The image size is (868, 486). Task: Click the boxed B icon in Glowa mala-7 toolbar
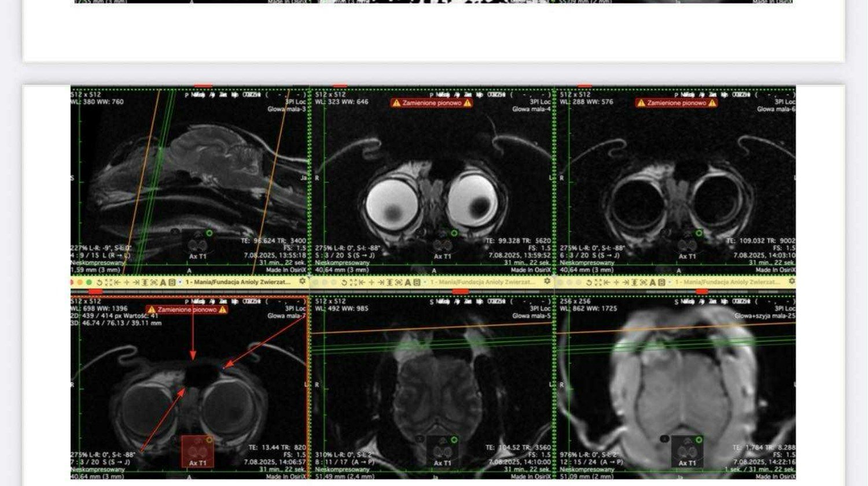pos(172,282)
